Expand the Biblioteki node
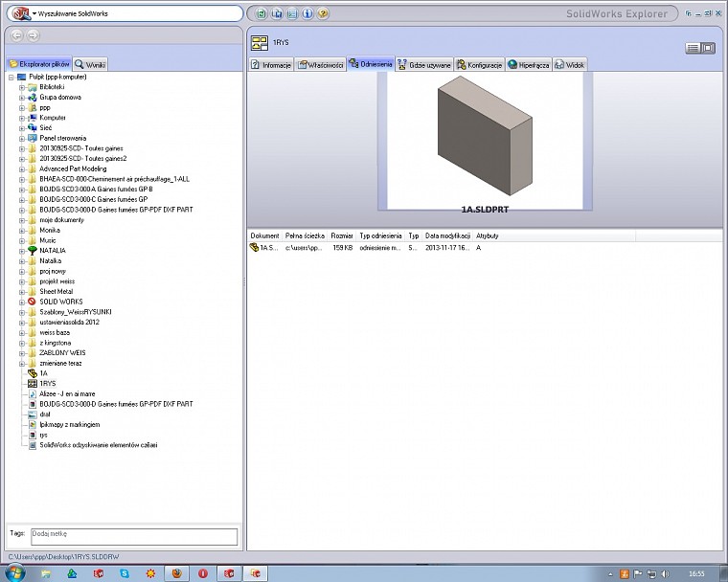The height and width of the screenshot is (582, 728). pos(21,87)
